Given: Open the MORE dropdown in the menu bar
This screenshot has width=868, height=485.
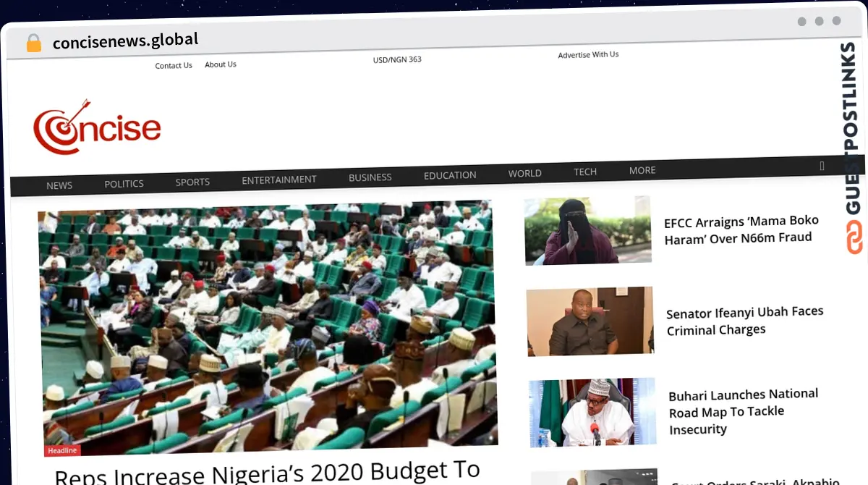Looking at the screenshot, I should pos(642,169).
